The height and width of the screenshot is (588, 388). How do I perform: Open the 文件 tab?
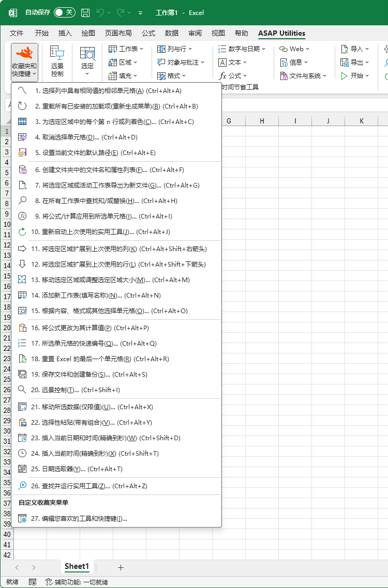(17, 34)
